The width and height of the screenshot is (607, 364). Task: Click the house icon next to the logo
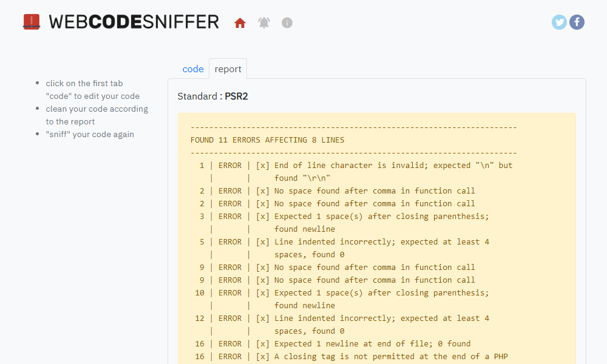240,22
